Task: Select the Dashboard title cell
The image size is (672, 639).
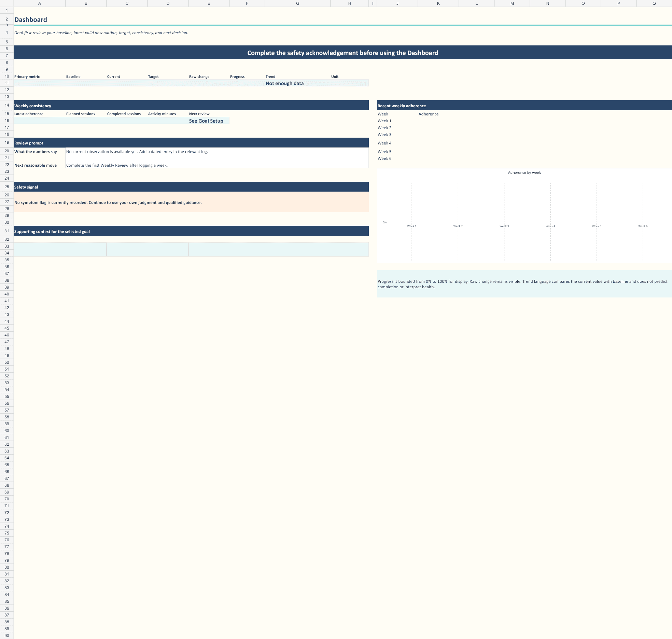Action: [31, 19]
